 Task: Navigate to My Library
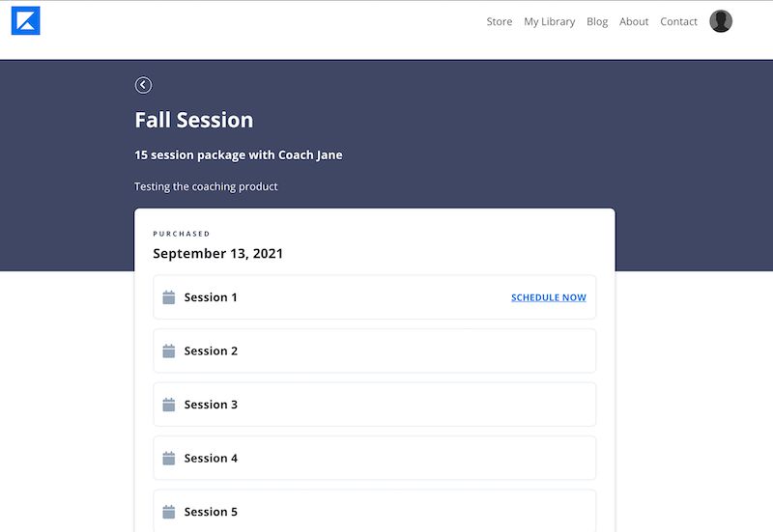click(550, 21)
